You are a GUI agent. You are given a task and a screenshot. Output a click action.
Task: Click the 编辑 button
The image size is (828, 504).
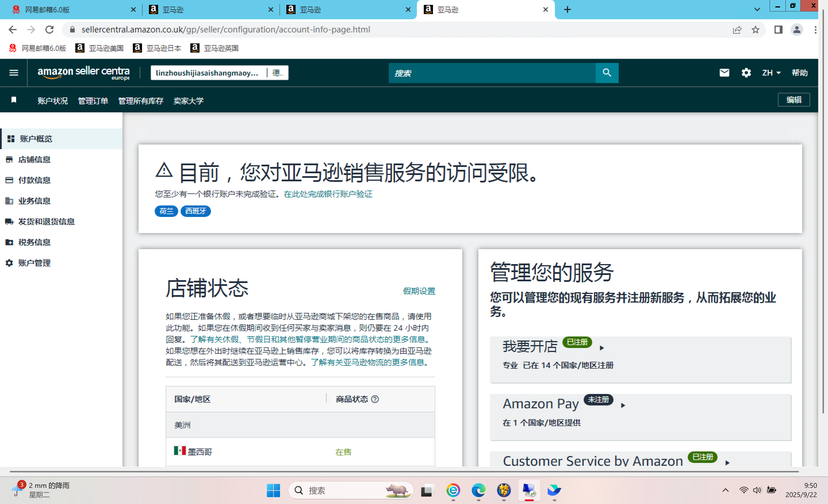(x=793, y=100)
